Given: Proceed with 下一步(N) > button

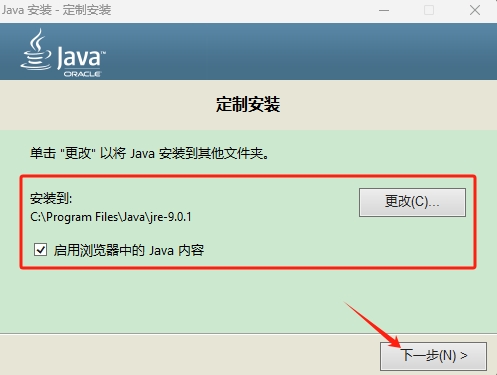Looking at the screenshot, I should point(433,356).
